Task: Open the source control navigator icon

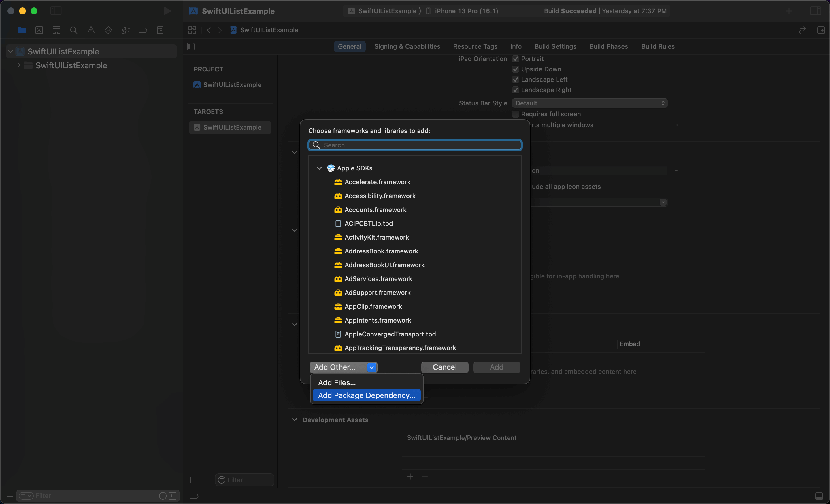Action: [39, 30]
